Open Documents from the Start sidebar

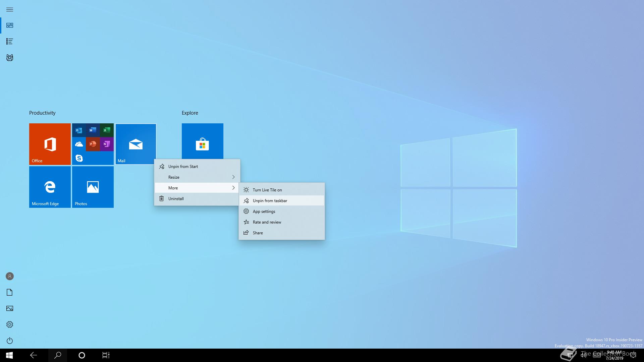[10, 292]
